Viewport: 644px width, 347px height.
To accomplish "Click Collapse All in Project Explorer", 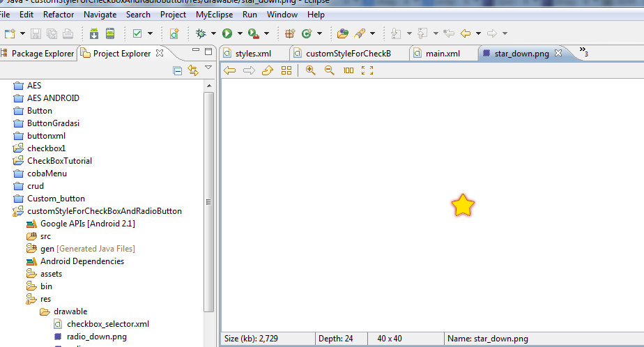I will coord(178,70).
